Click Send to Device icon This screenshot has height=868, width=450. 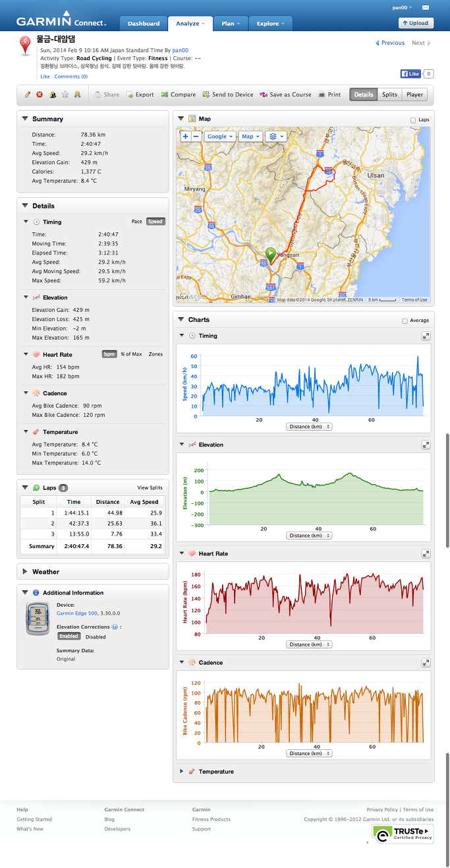pyautogui.click(x=206, y=95)
